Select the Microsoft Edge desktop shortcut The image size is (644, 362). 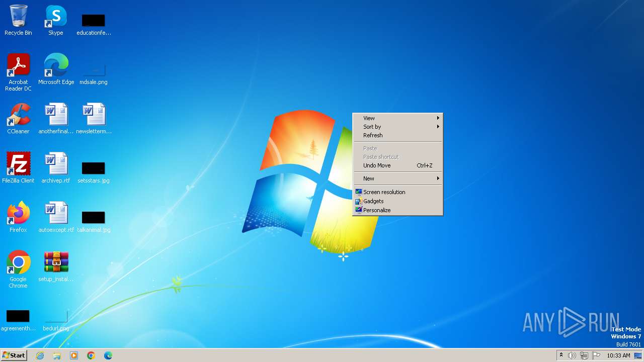(56, 69)
